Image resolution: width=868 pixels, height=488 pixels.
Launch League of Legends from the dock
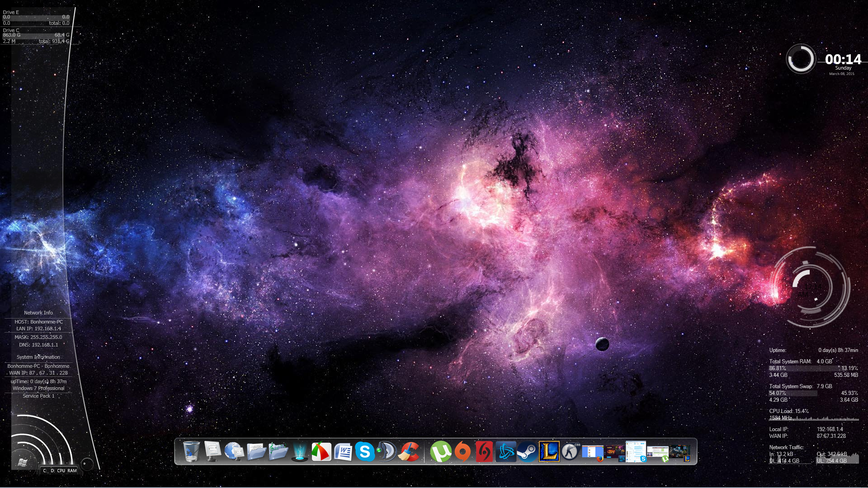coord(549,451)
